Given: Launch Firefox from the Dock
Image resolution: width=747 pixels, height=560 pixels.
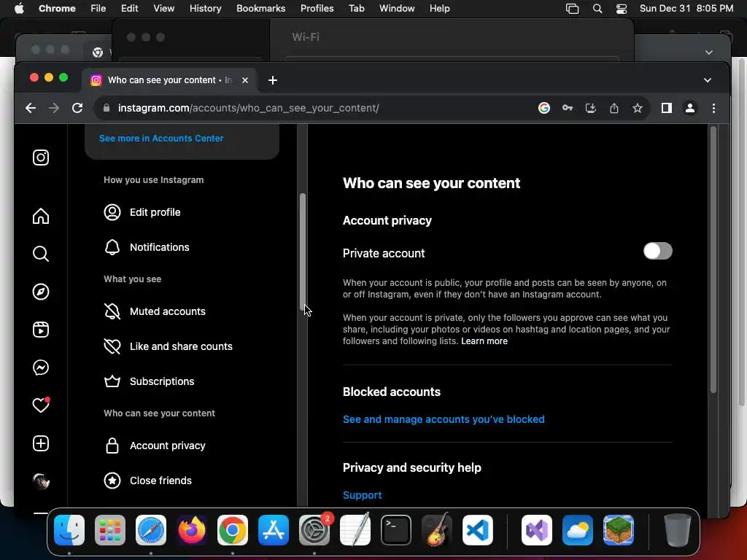Looking at the screenshot, I should click(x=192, y=529).
